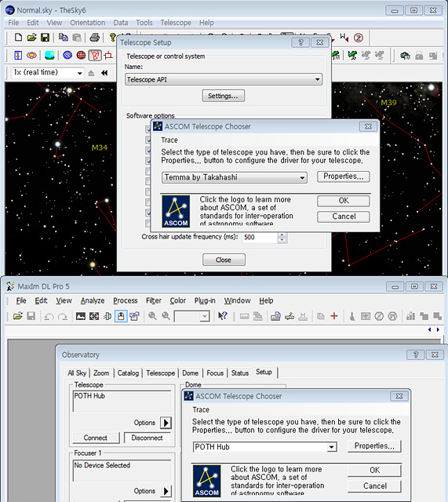This screenshot has height=502, width=448.
Task: Click Screen Stretch icon in MaxIm DL toolbar
Action: (x=80, y=316)
